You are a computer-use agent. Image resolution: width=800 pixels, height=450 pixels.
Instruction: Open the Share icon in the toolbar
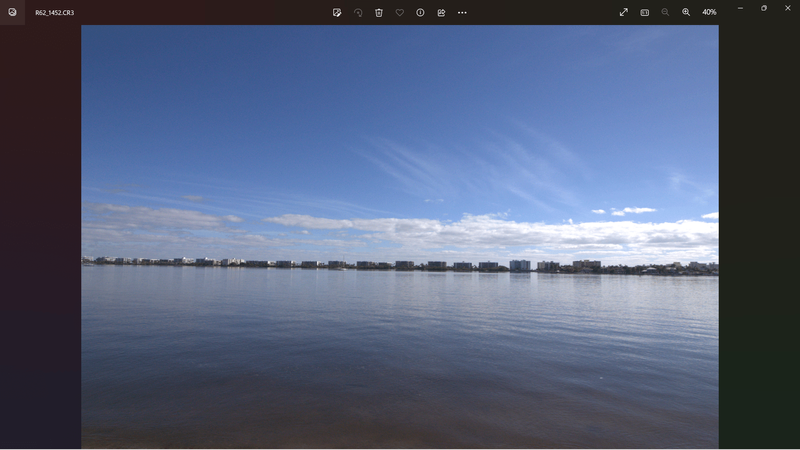point(441,12)
